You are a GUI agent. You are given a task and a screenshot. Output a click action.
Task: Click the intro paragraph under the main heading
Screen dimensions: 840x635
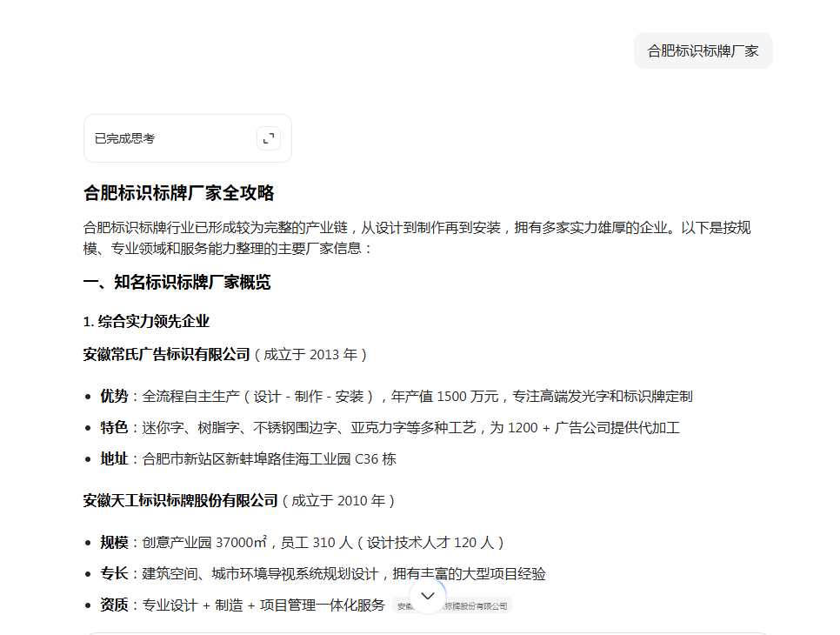[417, 237]
